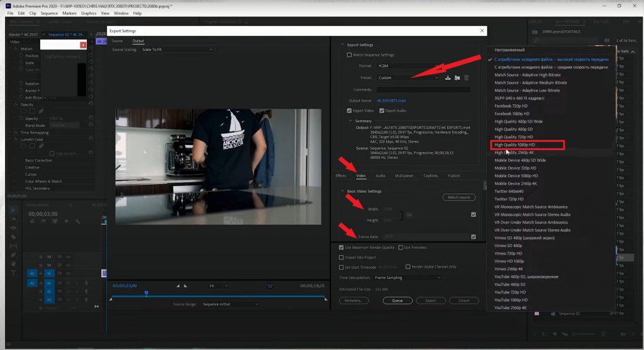Enable Set Start Timecode checkbox
The height and width of the screenshot is (350, 644).
[x=341, y=267]
